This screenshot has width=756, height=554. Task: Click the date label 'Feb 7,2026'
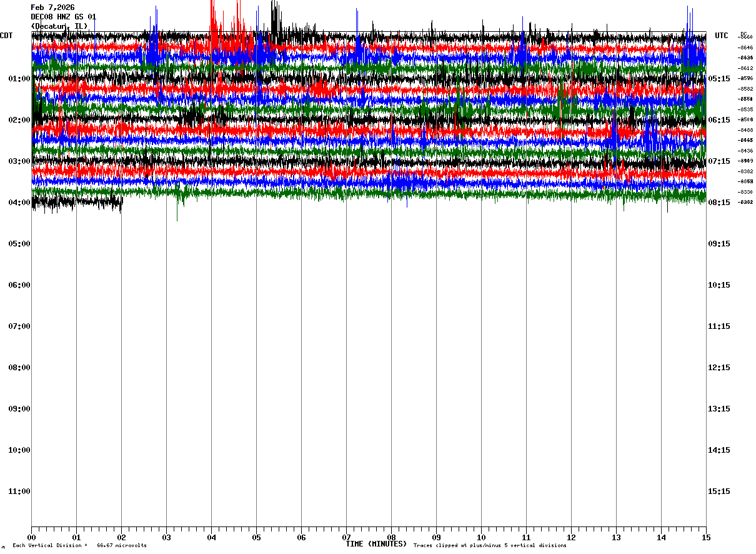pyautogui.click(x=52, y=8)
